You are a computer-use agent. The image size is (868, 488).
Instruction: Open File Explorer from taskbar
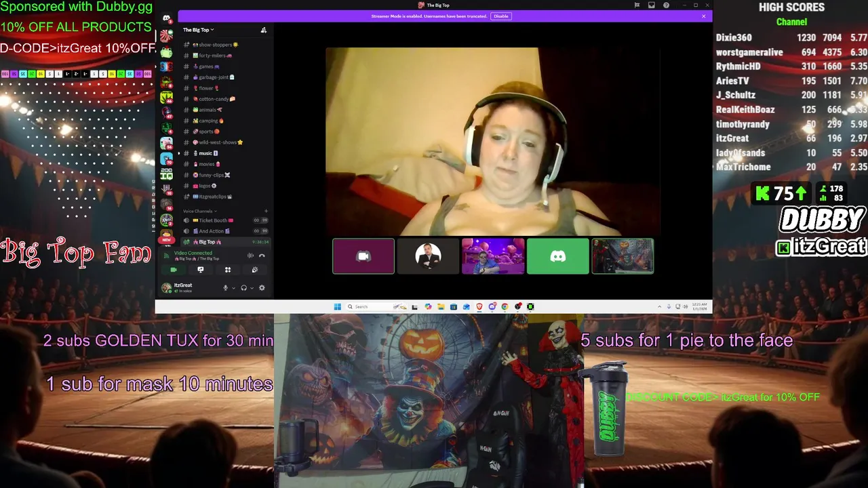(x=441, y=306)
